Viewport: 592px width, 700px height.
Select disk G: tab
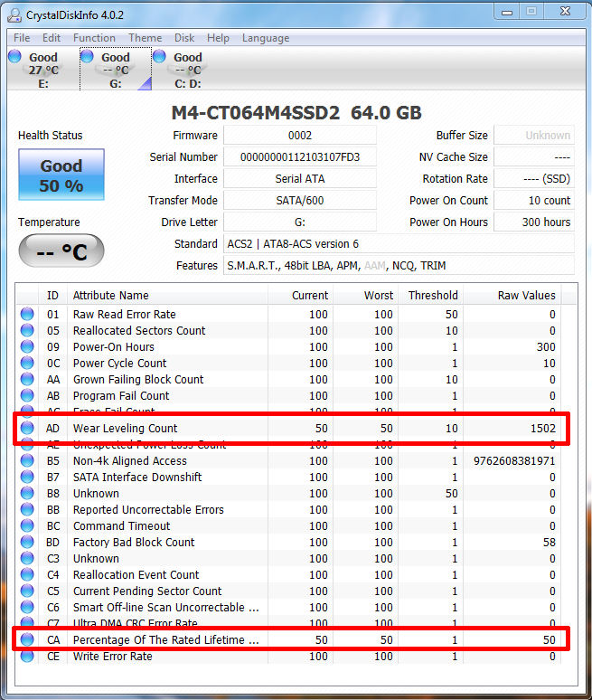(x=116, y=70)
